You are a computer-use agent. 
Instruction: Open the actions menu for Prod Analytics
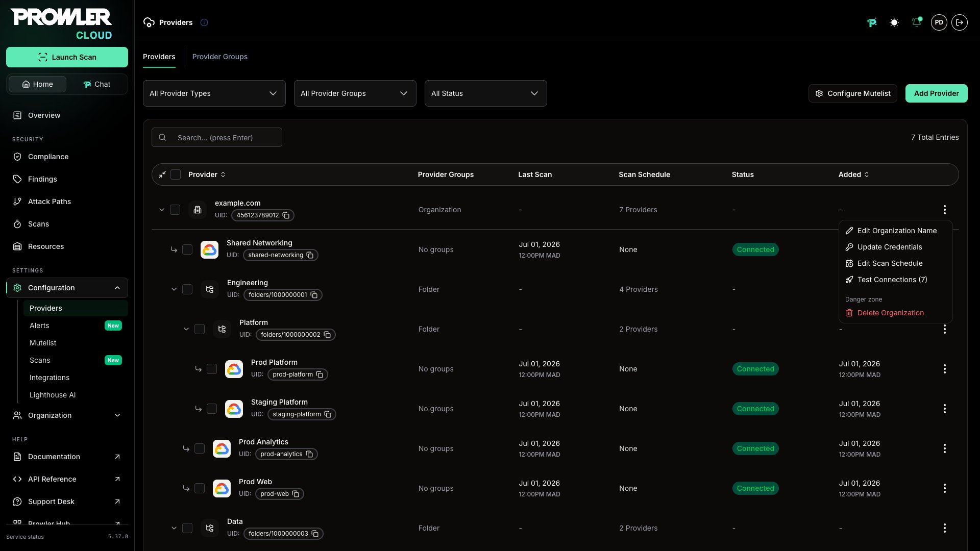pos(944,448)
